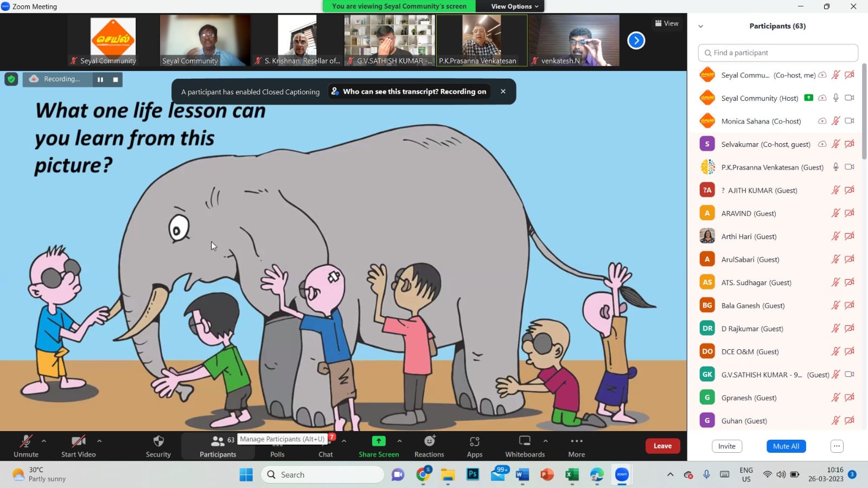Screen dimensions: 868x488
Task: Expand the View Options dropdown
Action: coord(515,7)
